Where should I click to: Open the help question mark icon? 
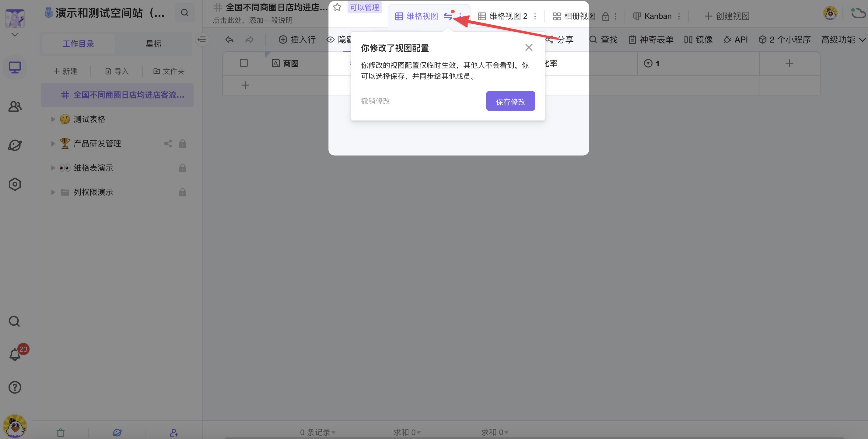coord(15,388)
